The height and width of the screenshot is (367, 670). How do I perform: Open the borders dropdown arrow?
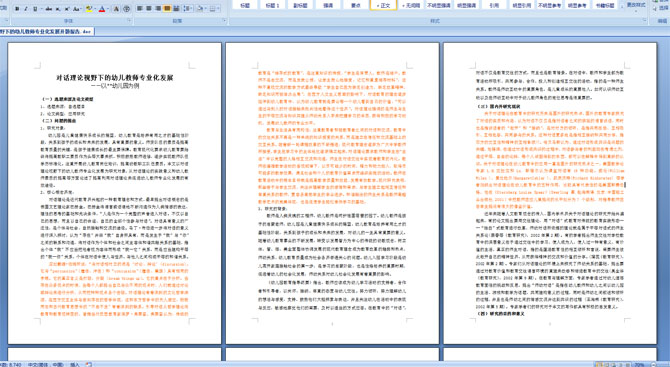tap(219, 9)
